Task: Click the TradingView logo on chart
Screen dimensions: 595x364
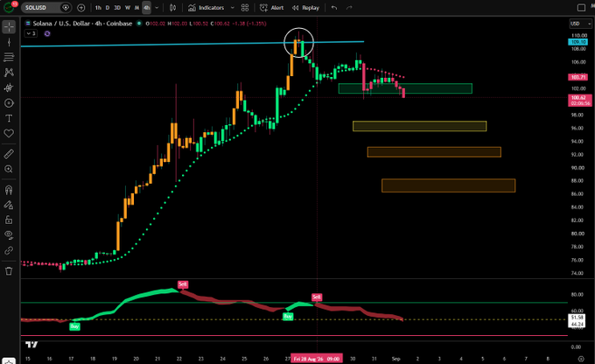Action: click(x=31, y=345)
